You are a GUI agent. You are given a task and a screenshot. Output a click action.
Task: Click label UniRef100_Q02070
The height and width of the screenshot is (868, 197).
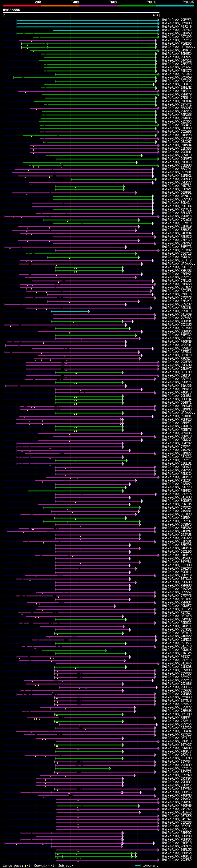click(x=177, y=355)
